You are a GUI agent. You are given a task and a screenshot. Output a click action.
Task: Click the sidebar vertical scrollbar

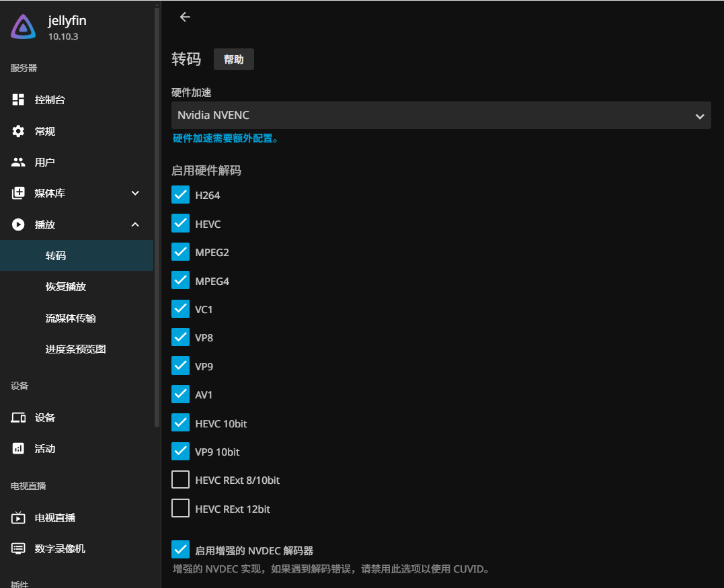(x=157, y=217)
